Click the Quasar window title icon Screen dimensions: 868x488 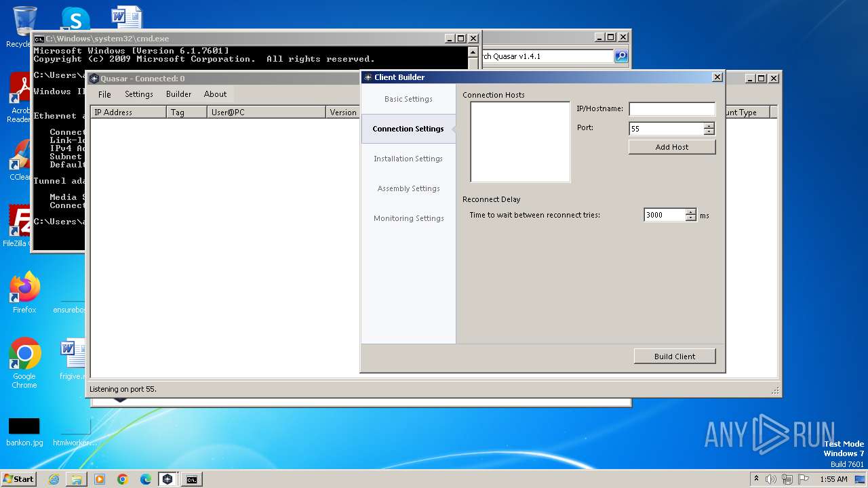(x=94, y=79)
